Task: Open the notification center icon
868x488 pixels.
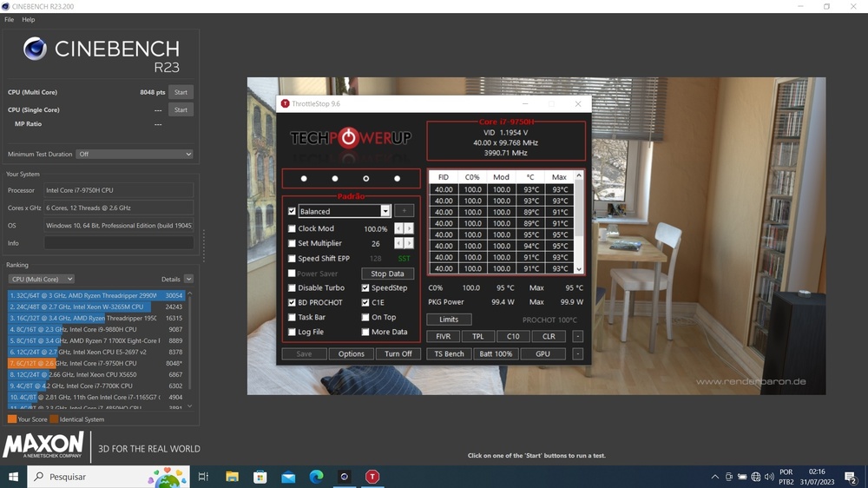Action: coord(851,477)
